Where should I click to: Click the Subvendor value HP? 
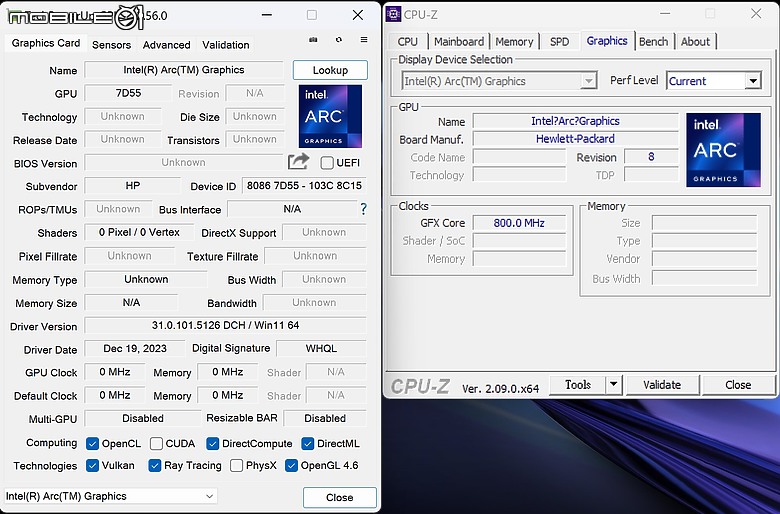pyautogui.click(x=132, y=186)
